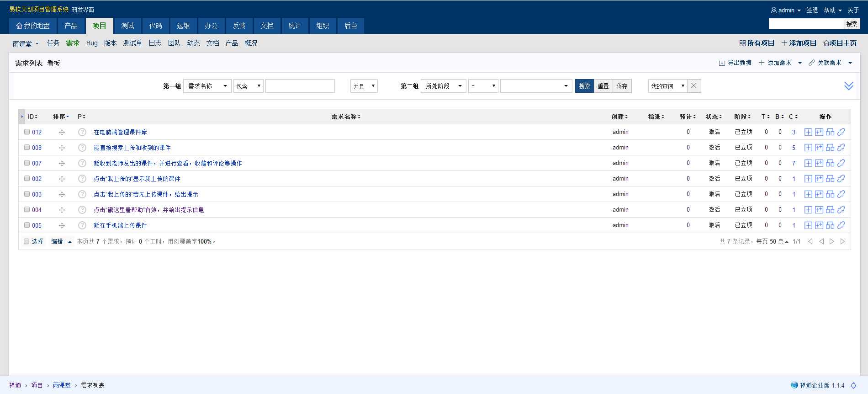Click priority question-mark icon for row 004

tap(82, 210)
